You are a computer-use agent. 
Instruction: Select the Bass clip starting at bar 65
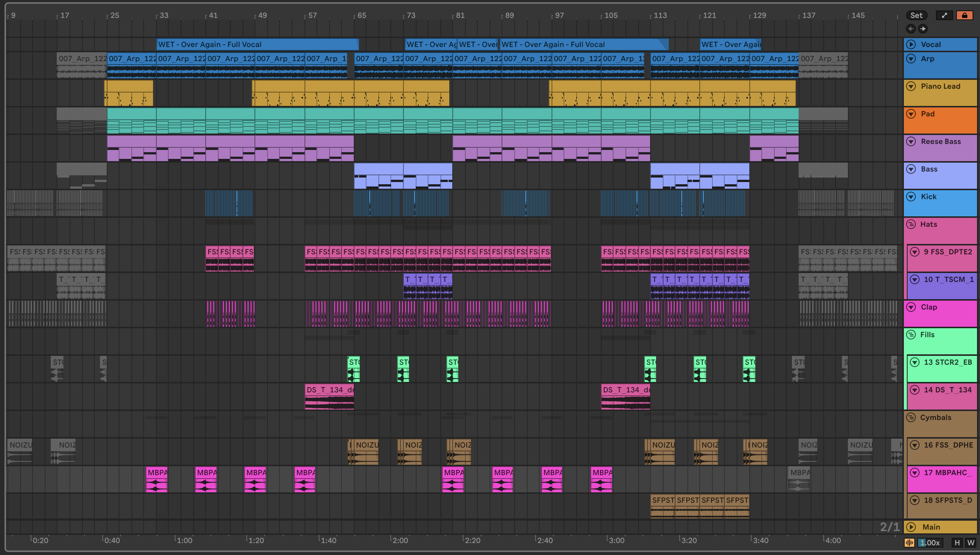tap(378, 176)
